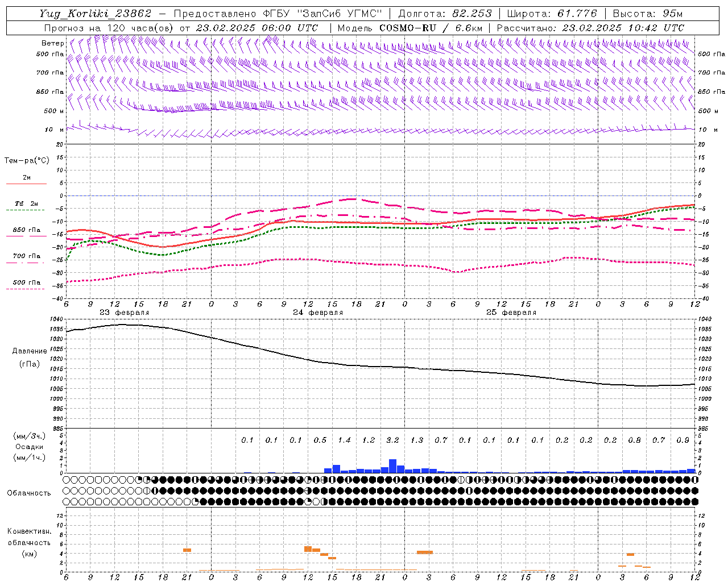Screen dimensions: 728x582
Task: Click the 'Давление' pressure panel label
Action: pyautogui.click(x=30, y=351)
